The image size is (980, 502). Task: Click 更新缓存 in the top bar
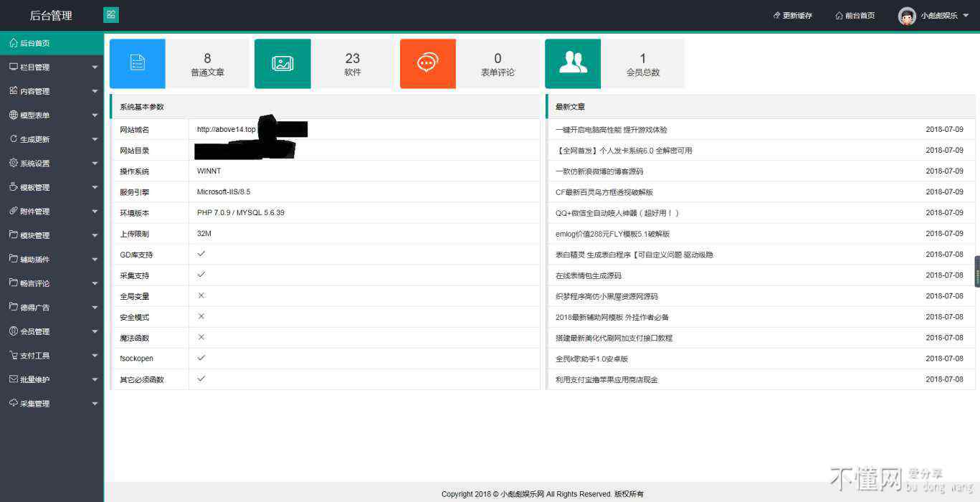[793, 16]
